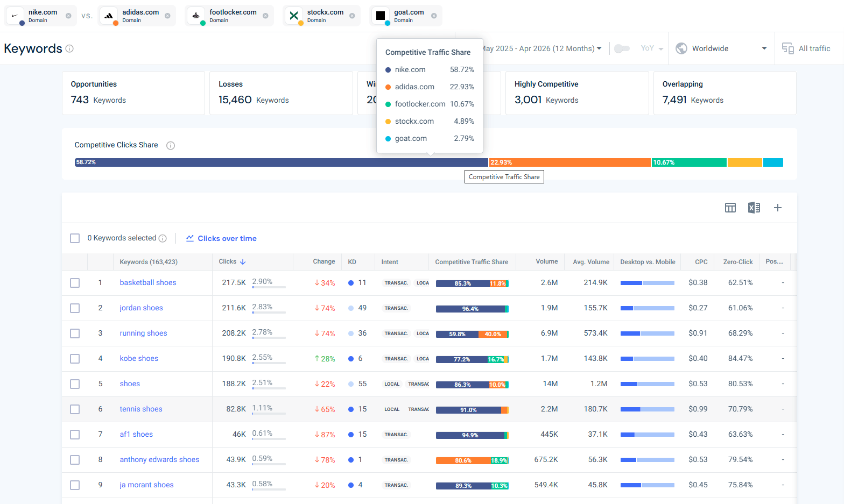Open the Keywords info tooltip icon
The height and width of the screenshot is (504, 844).
(x=69, y=48)
